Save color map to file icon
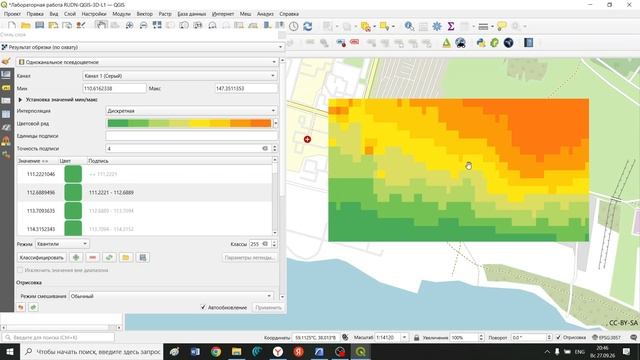This screenshot has height=360, width=640. click(x=142, y=258)
